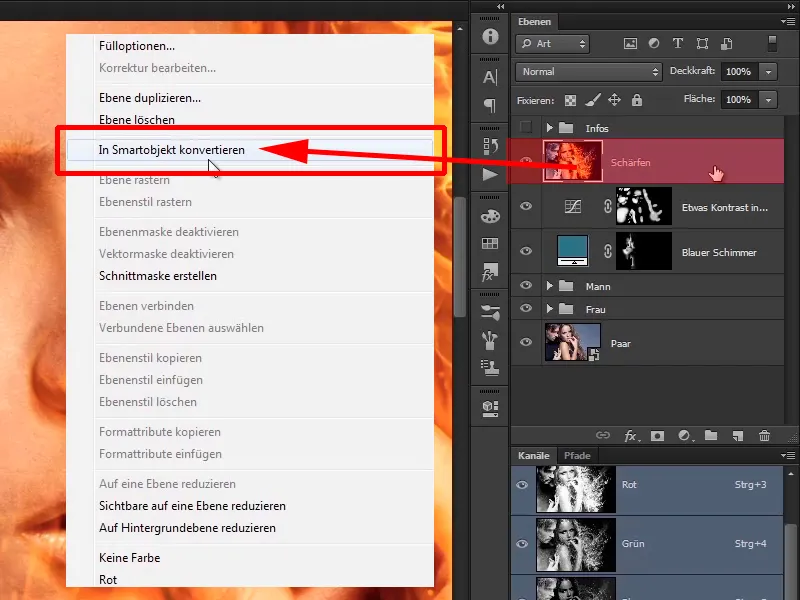Hide the Etwas Kontrast layer

coord(526,206)
